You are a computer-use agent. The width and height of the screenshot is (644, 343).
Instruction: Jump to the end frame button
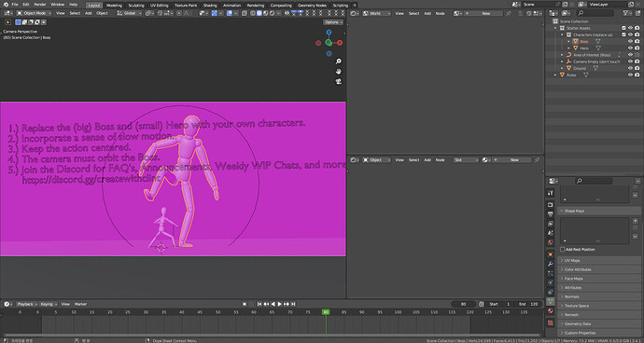(x=293, y=304)
